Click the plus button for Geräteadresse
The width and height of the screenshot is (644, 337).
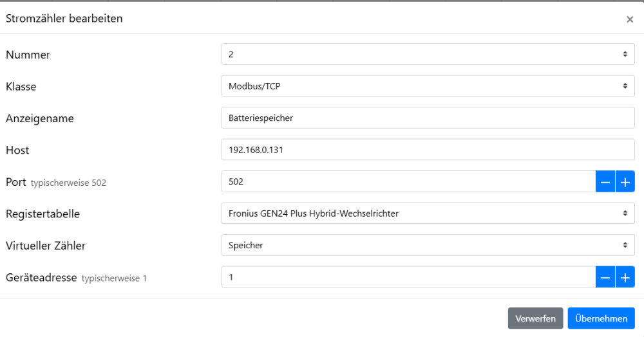tap(625, 278)
